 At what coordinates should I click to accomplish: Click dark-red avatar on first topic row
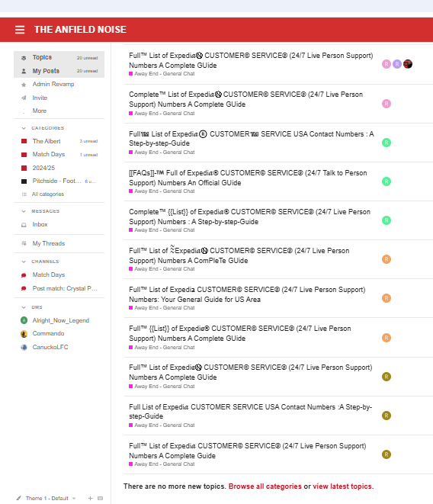pyautogui.click(x=408, y=64)
